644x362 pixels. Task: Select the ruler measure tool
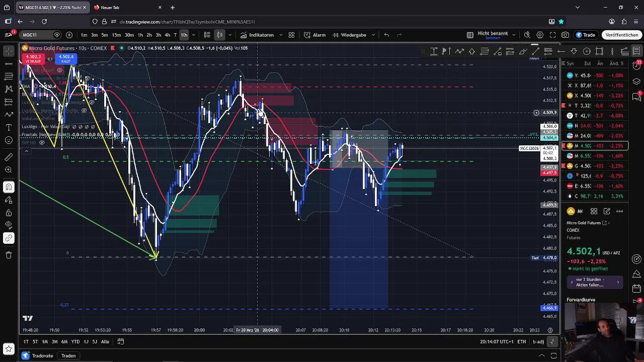click(x=9, y=157)
